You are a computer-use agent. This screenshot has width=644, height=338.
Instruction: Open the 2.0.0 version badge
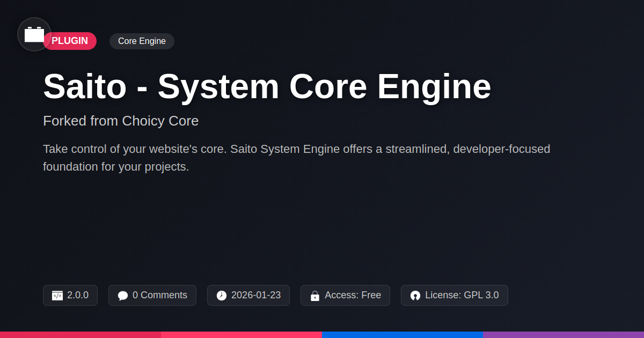(x=70, y=295)
